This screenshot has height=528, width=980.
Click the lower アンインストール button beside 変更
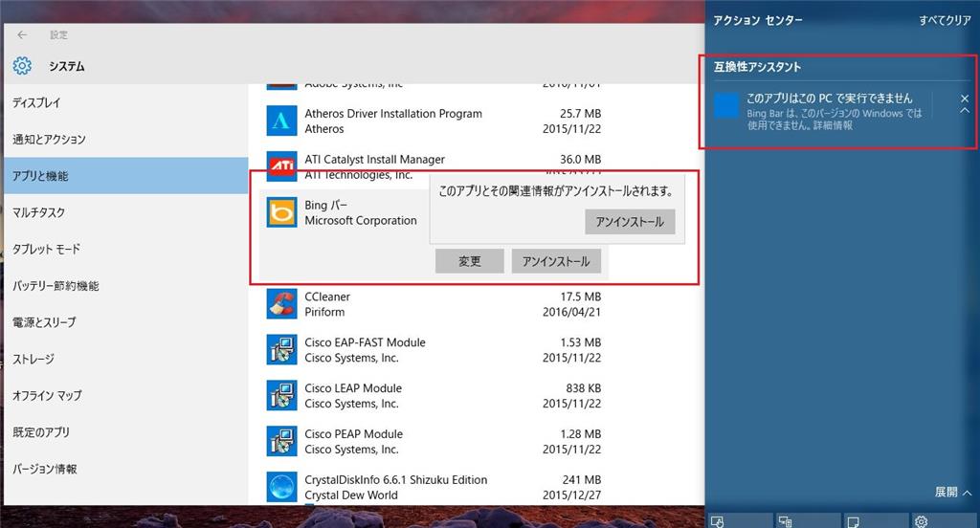(556, 261)
